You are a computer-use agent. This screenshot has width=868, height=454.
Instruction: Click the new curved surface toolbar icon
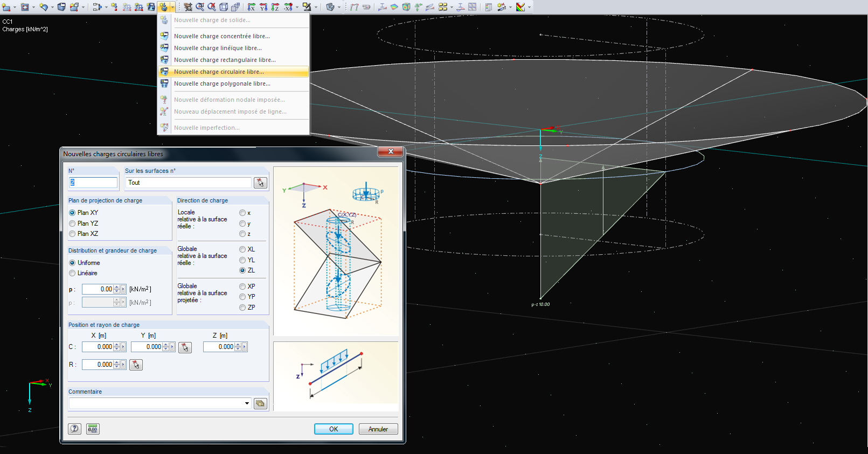point(44,7)
